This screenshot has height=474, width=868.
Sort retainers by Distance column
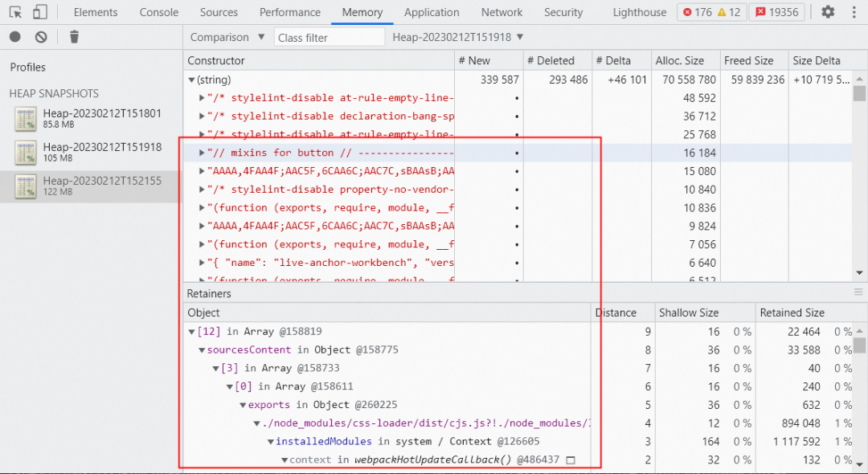click(623, 313)
